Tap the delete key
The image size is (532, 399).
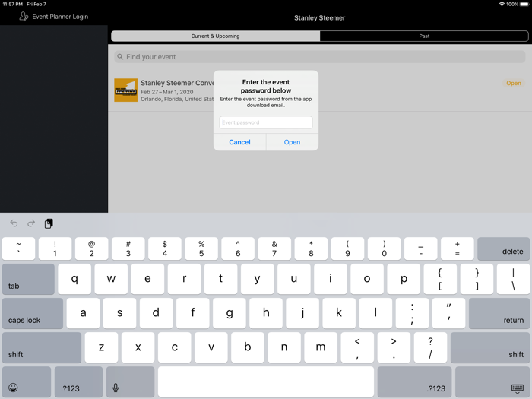pyautogui.click(x=503, y=249)
